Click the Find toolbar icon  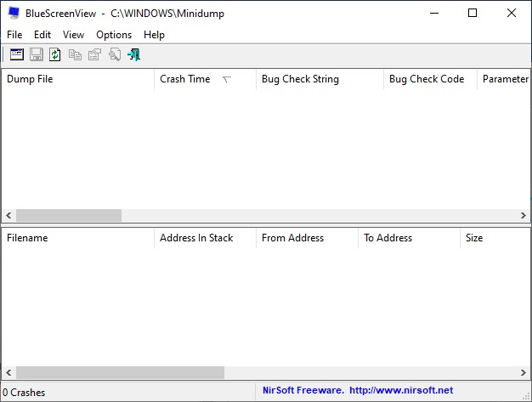[115, 54]
